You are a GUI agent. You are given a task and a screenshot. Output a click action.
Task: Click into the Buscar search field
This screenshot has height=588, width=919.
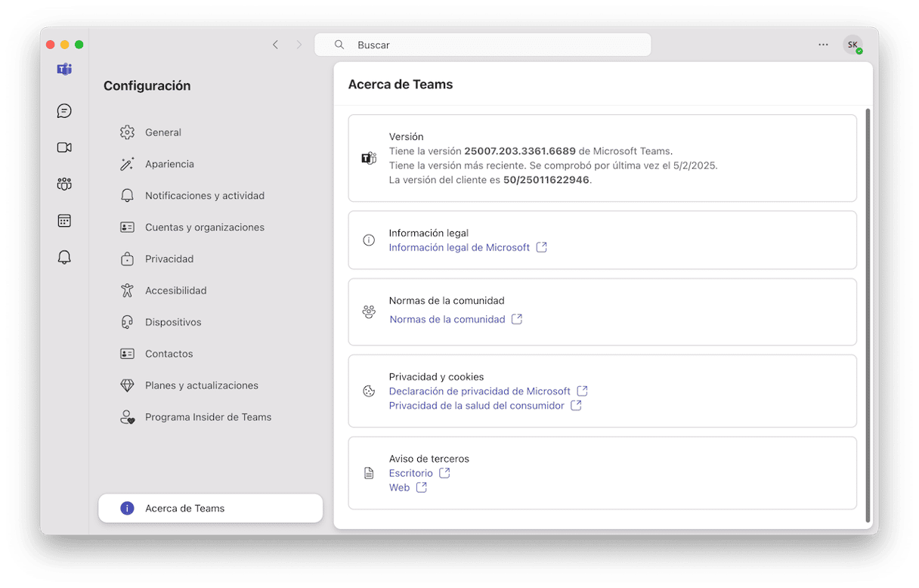[483, 45]
